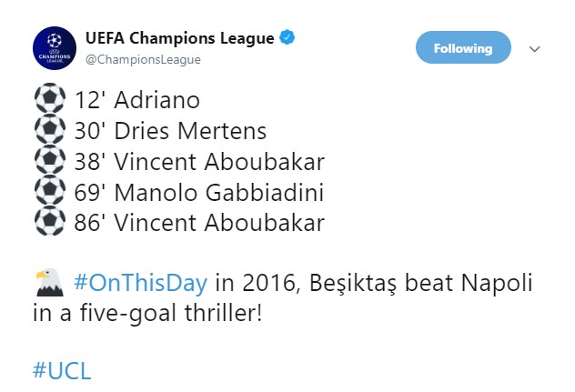Open the #UCL hashtag

[x=62, y=371]
